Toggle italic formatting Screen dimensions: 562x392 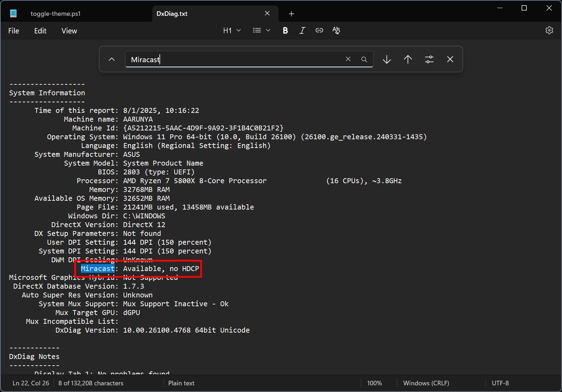pyautogui.click(x=302, y=31)
